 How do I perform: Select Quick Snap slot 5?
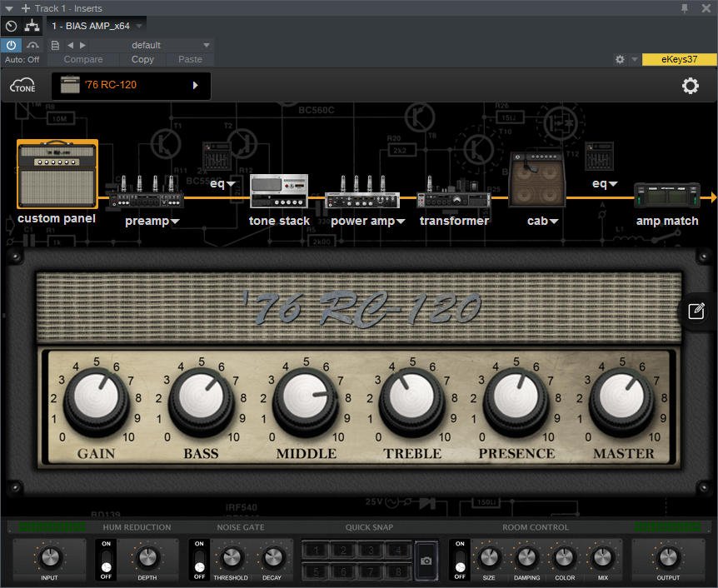tap(316, 571)
